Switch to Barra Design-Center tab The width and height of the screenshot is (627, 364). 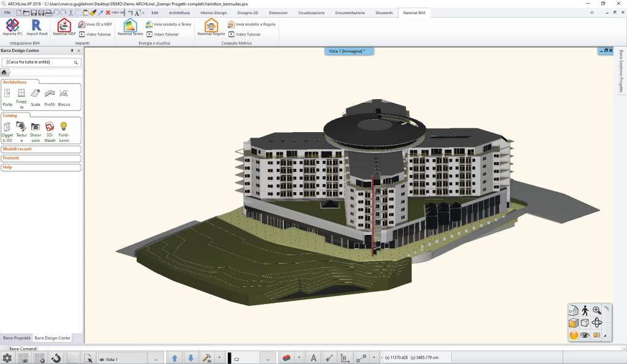point(53,338)
